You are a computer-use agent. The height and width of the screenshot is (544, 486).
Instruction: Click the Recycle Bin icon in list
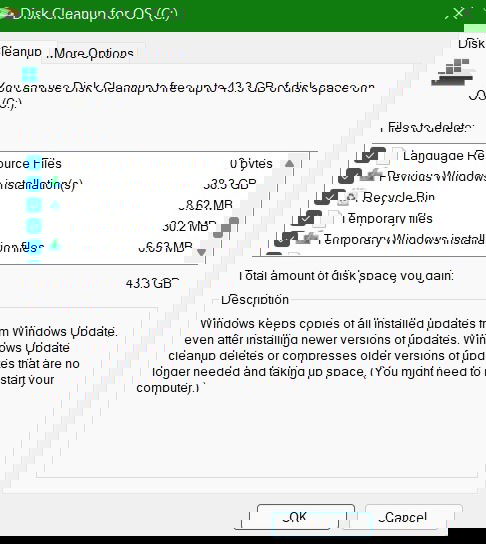(x=350, y=197)
